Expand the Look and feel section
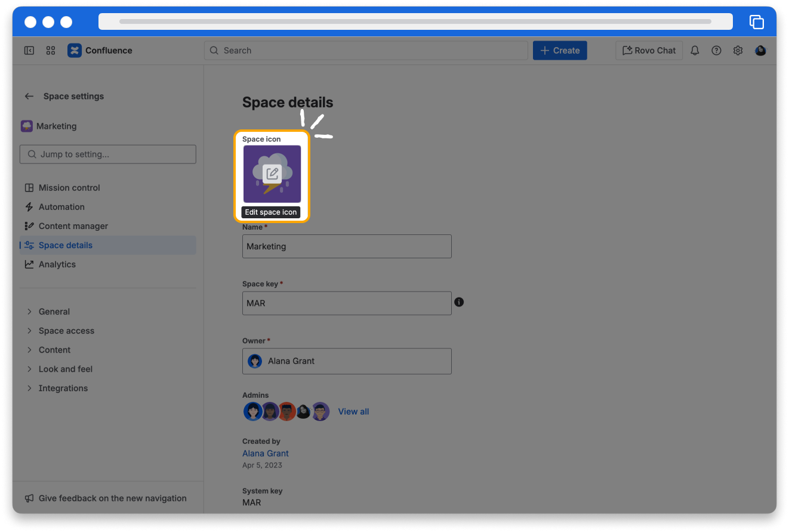789x532 pixels. pos(29,369)
